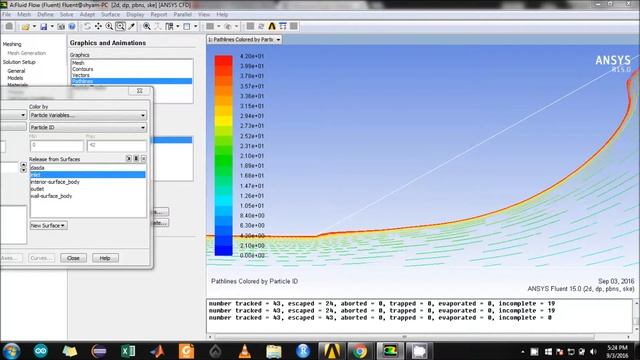Open the open-folder icon dropdown arrow
640x360 pixels.
click(x=34, y=27)
